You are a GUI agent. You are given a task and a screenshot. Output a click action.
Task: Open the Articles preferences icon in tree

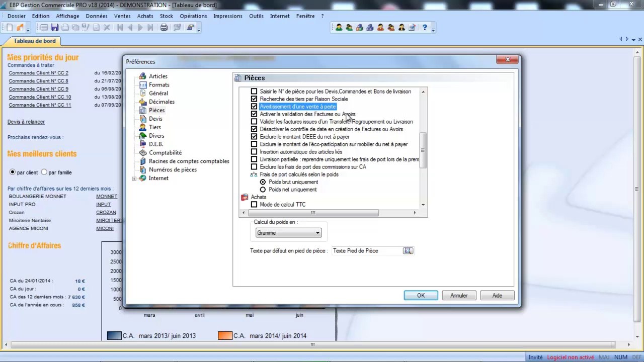tap(143, 76)
